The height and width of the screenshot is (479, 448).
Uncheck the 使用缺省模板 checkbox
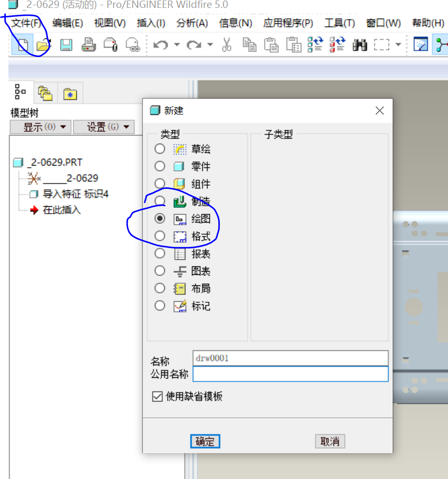157,397
